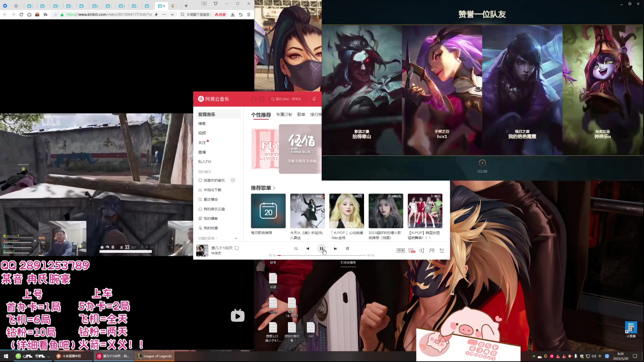Go to previous track in music player
The height and width of the screenshot is (362, 644).
(x=308, y=249)
